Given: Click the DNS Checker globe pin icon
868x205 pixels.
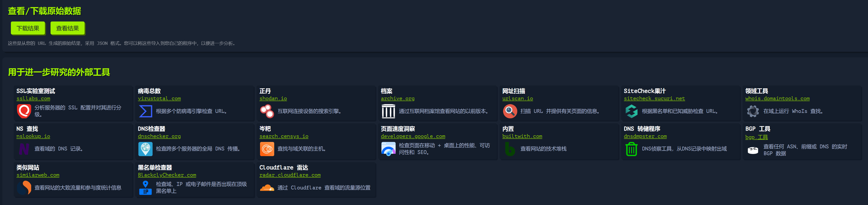Looking at the screenshot, I should 145,149.
